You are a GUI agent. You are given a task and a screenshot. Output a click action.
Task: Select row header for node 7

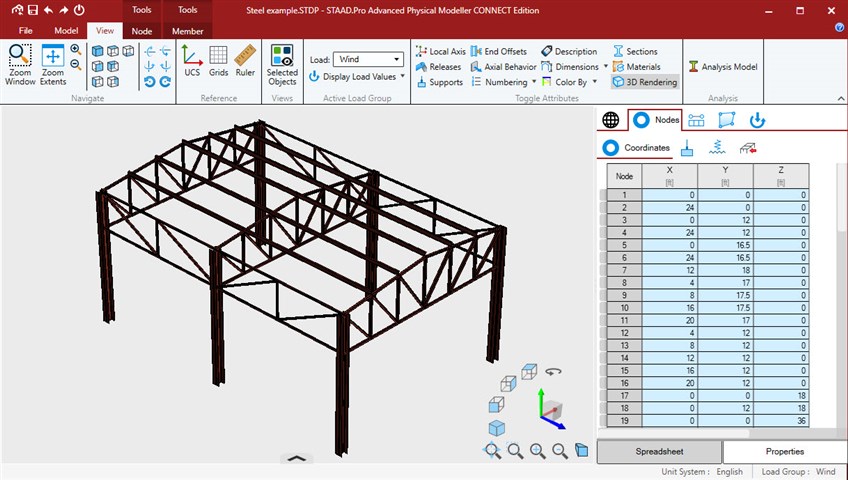[x=624, y=270]
